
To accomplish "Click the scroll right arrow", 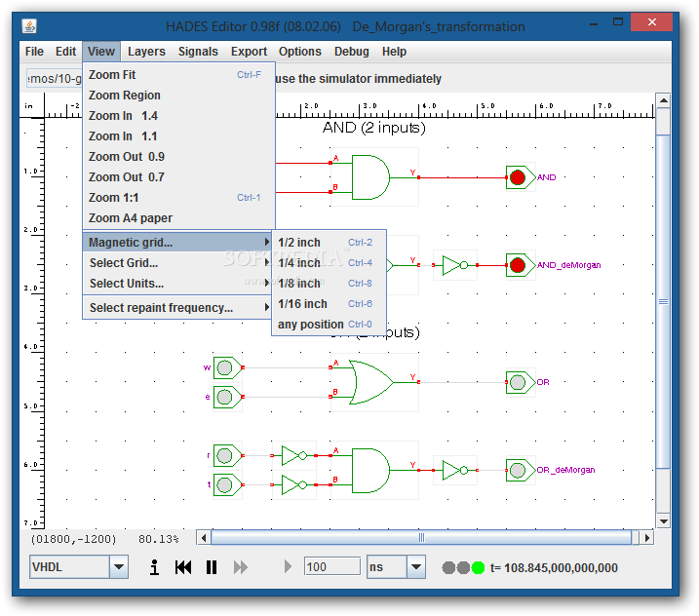I will click(x=646, y=538).
